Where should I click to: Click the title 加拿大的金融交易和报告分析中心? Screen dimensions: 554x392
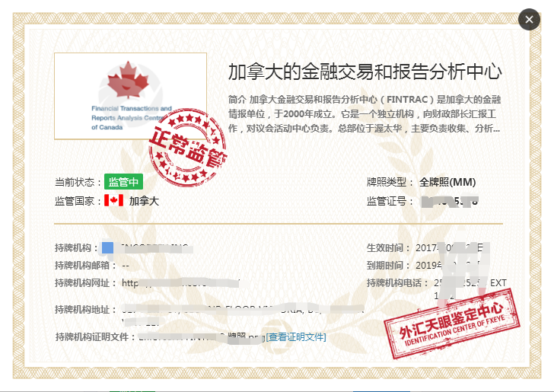[x=365, y=72]
